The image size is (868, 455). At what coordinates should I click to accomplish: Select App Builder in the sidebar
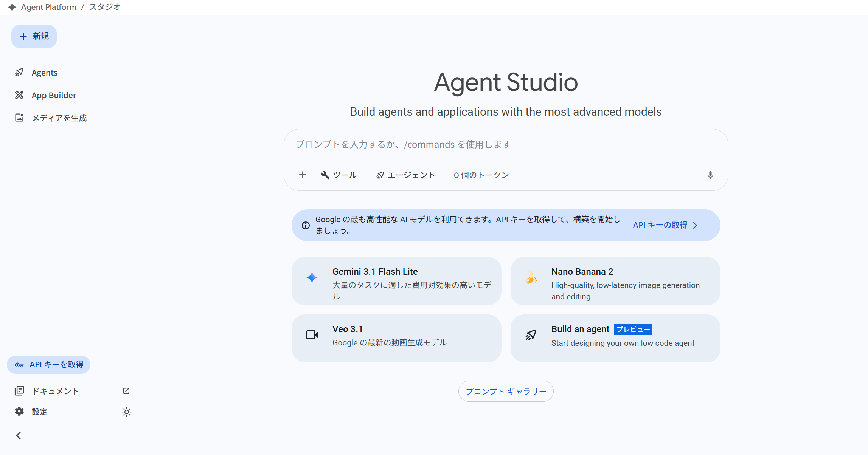tap(54, 95)
